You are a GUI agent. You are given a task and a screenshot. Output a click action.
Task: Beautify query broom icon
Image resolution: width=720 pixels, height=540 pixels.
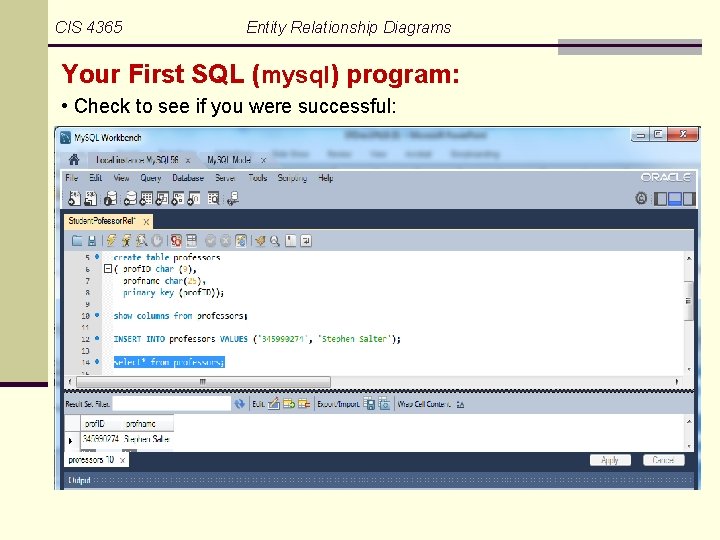pyautogui.click(x=260, y=241)
